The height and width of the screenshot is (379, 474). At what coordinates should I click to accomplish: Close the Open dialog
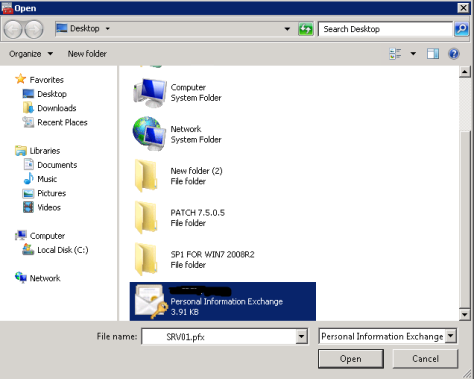pos(463,8)
